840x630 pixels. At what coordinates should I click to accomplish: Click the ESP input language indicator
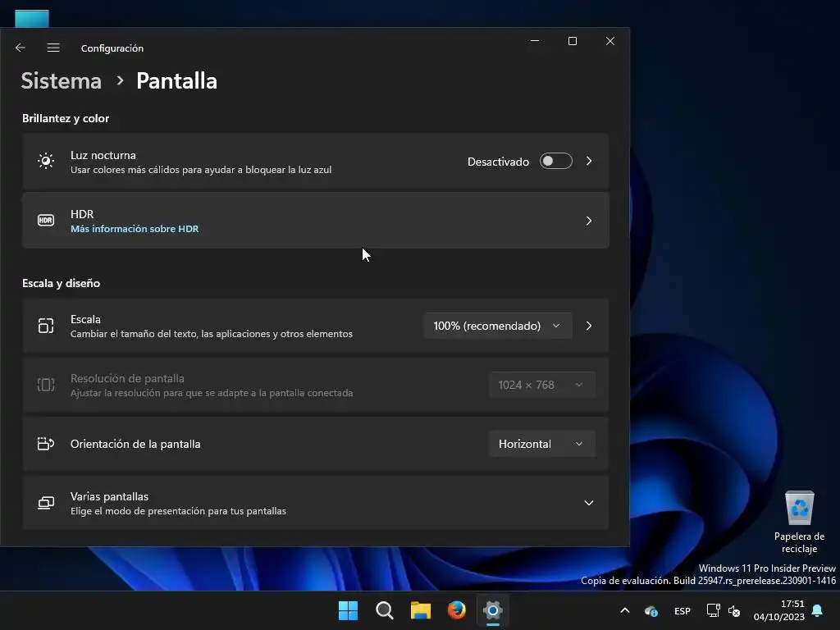682,610
